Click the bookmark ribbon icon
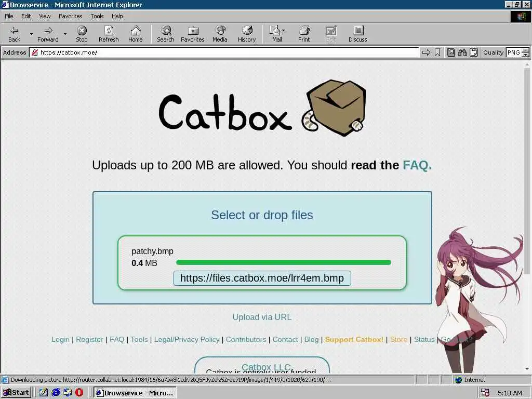Image resolution: width=532 pixels, height=399 pixels. 437,52
